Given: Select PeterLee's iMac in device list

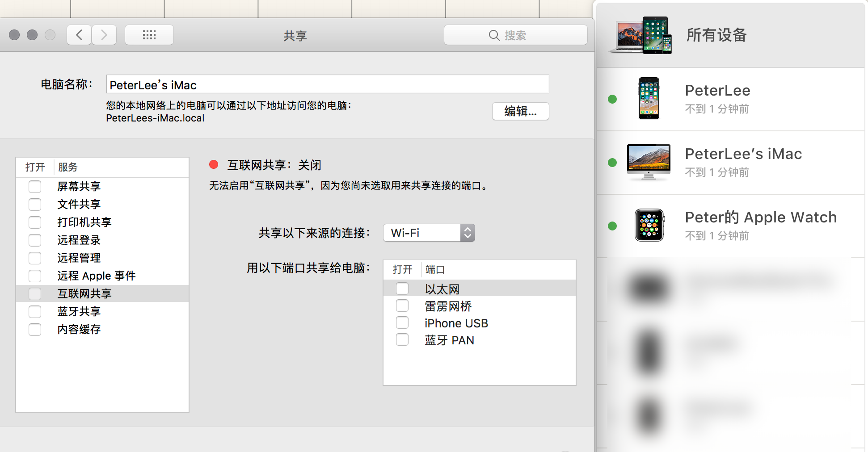Looking at the screenshot, I should (730, 163).
